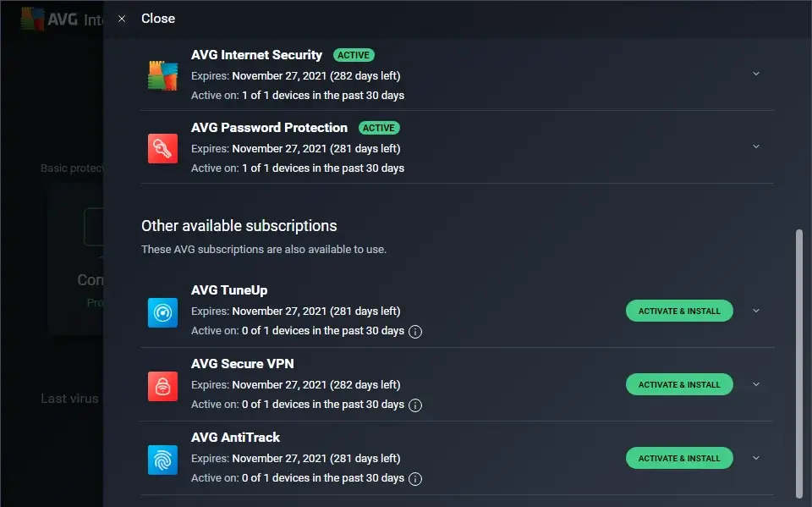Screen dimensions: 812x507
Task: Expand AVG AntiTrack subscription details
Action: pos(755,458)
